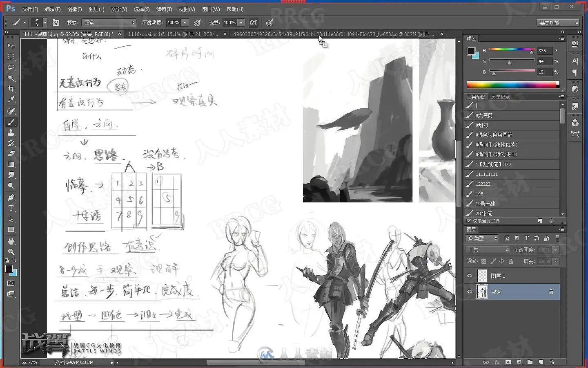Open tool preset picker arrow

(x=24, y=22)
